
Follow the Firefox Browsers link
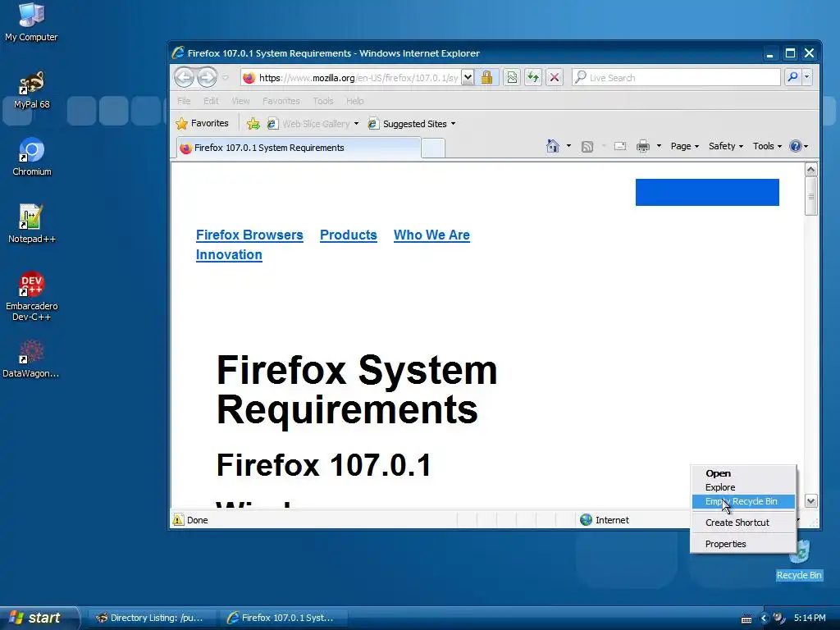click(x=249, y=235)
